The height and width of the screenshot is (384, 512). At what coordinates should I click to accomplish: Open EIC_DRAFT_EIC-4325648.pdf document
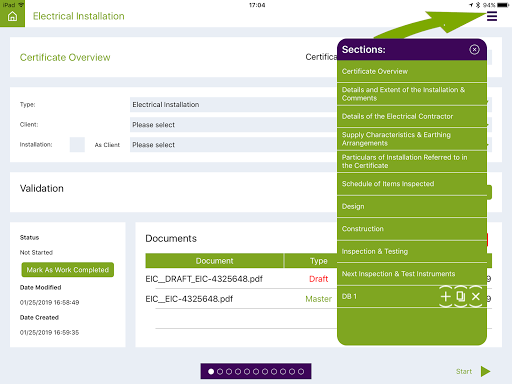point(204,279)
